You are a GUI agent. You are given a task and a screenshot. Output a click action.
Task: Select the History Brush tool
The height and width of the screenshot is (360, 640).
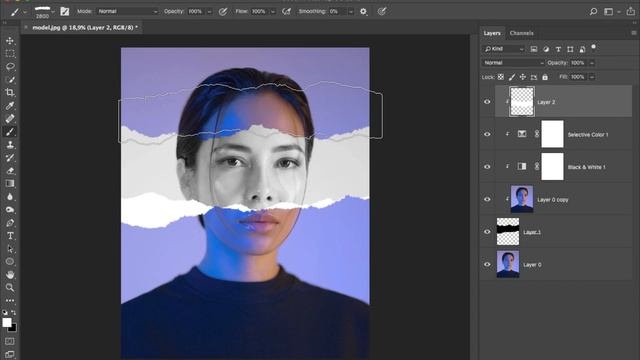click(x=10, y=158)
